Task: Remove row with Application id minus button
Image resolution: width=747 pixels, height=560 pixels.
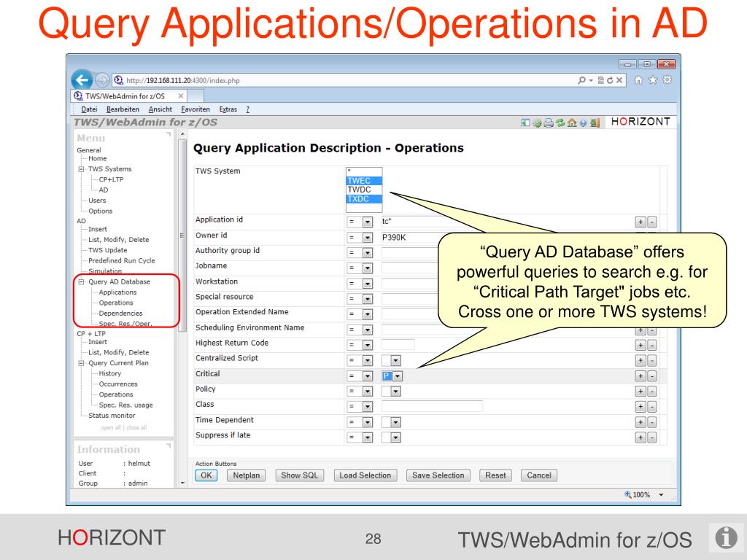Action: (x=651, y=222)
